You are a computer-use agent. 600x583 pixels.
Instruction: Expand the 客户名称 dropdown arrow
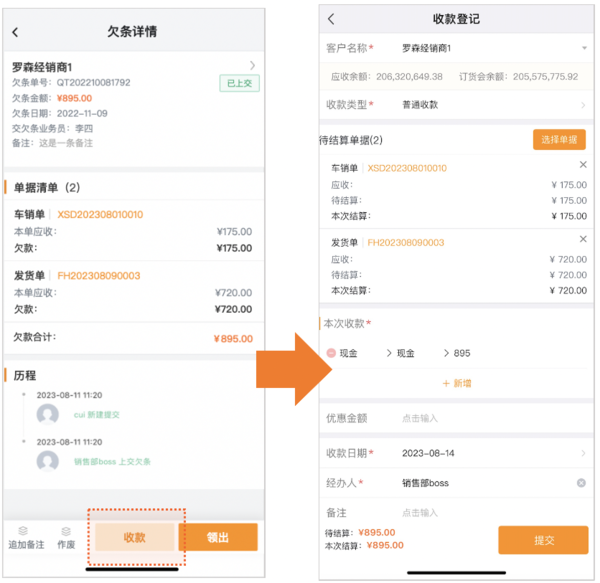coord(584,48)
